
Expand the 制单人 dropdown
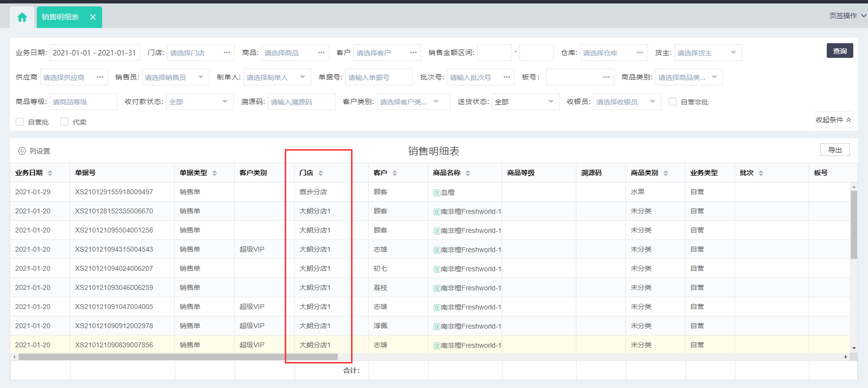tap(302, 77)
